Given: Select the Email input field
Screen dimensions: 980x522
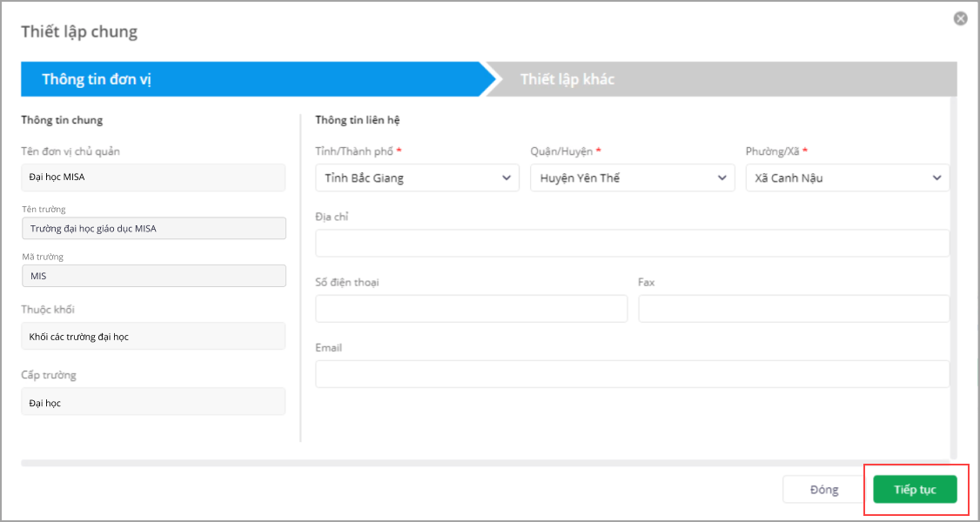Looking at the screenshot, I should click(632, 374).
